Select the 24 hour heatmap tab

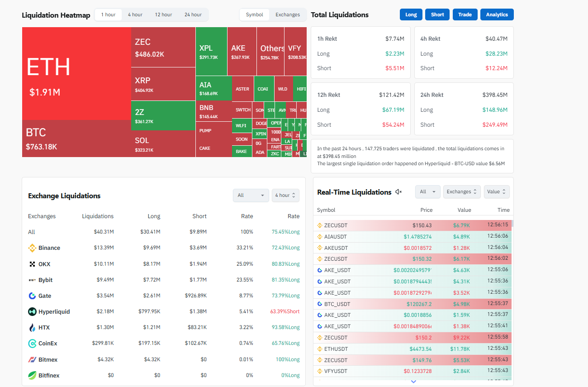click(193, 14)
